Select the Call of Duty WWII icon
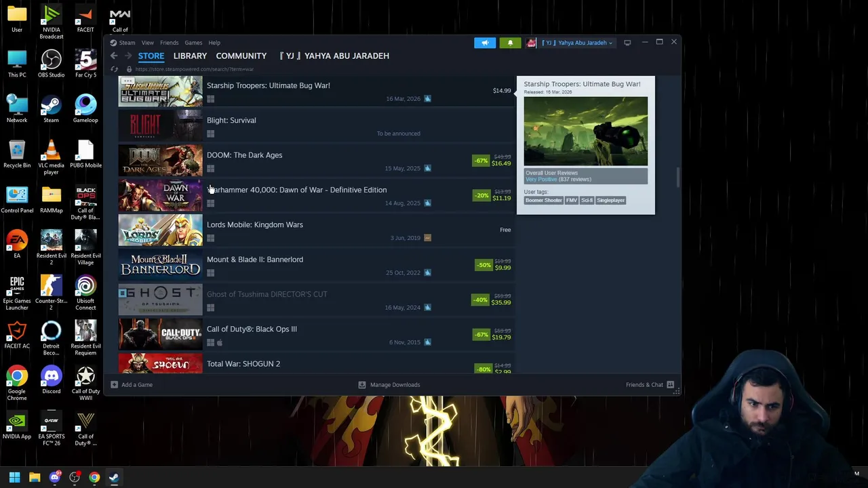Screen dimensions: 868x488 click(85, 383)
